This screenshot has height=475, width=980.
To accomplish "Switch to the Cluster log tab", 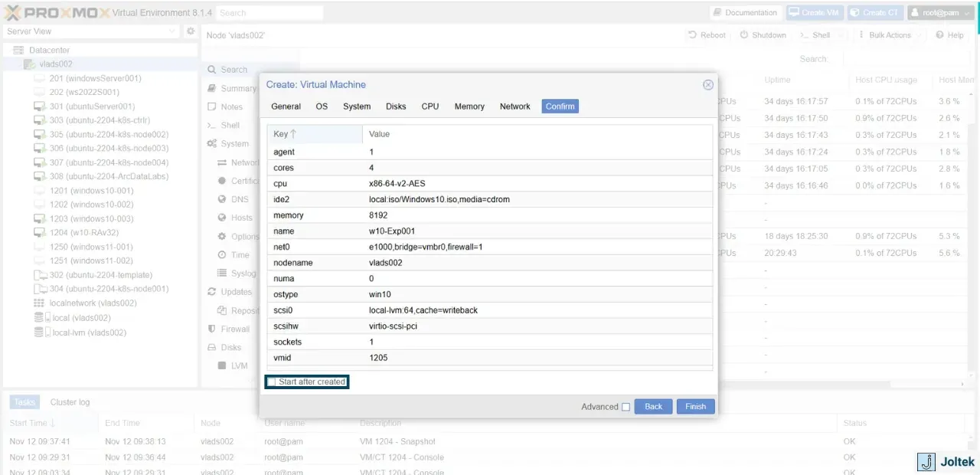I will coord(70,402).
